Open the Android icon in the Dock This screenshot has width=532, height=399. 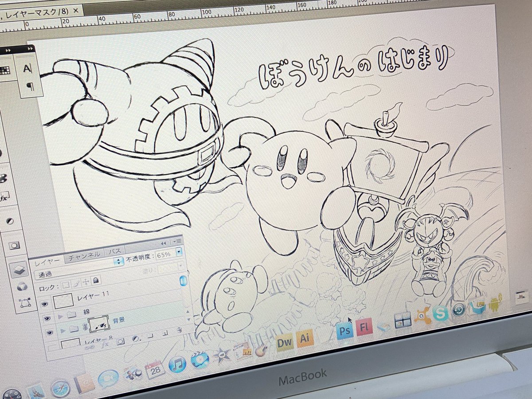tap(495, 303)
